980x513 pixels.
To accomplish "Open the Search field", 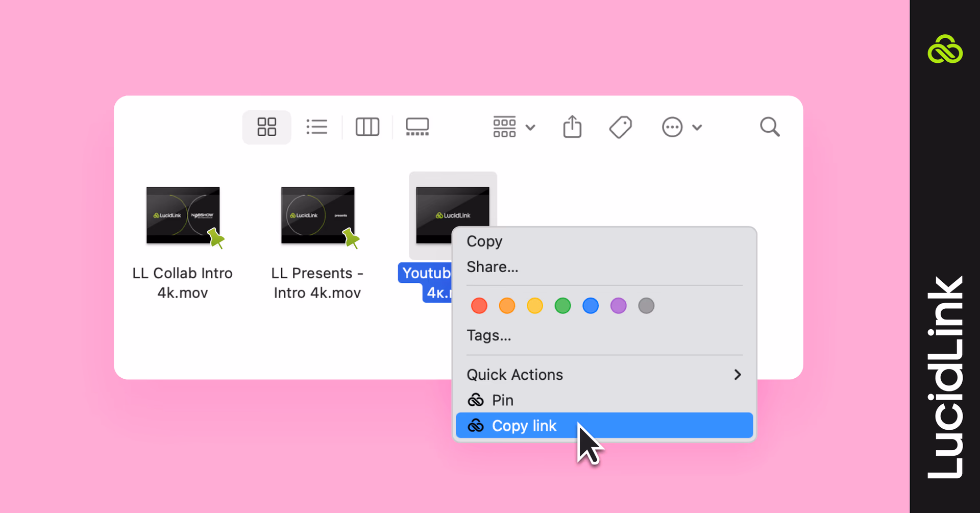I will tap(770, 127).
